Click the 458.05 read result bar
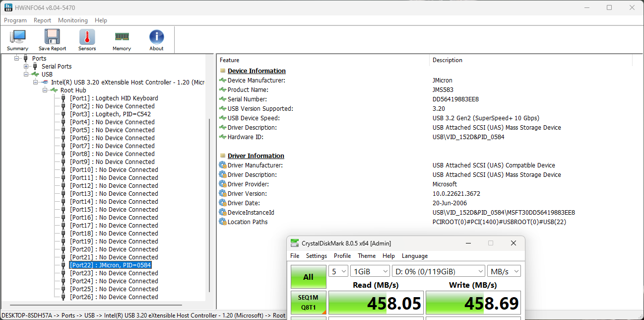644x320 pixels. pos(376,303)
